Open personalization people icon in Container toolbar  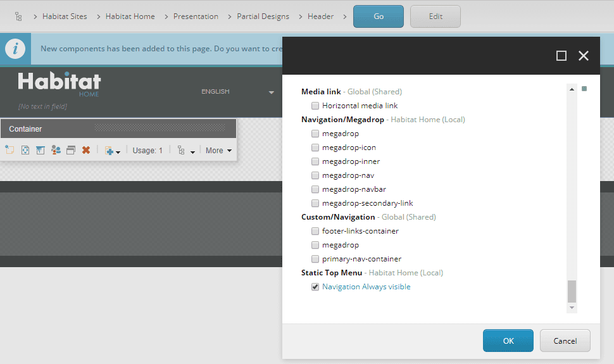click(56, 150)
